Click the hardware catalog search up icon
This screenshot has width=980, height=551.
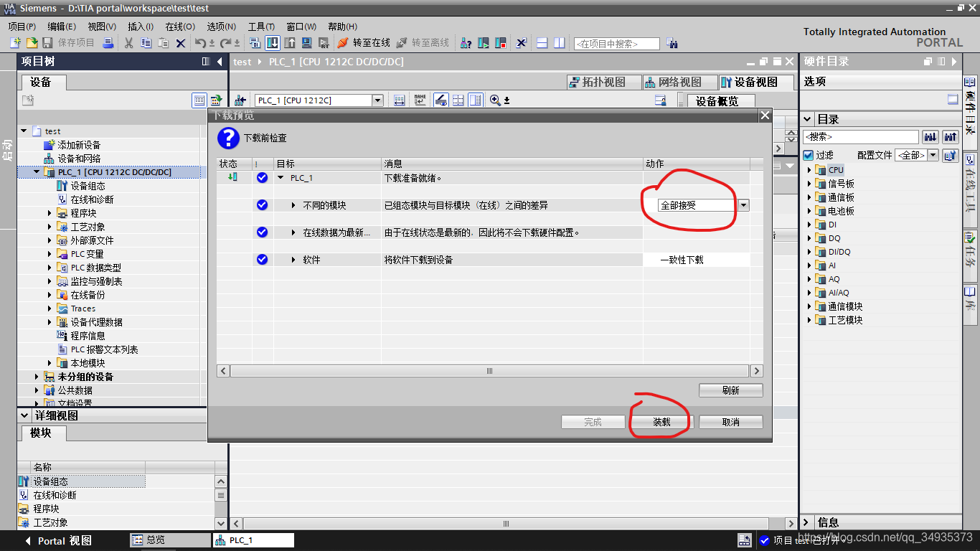[951, 136]
